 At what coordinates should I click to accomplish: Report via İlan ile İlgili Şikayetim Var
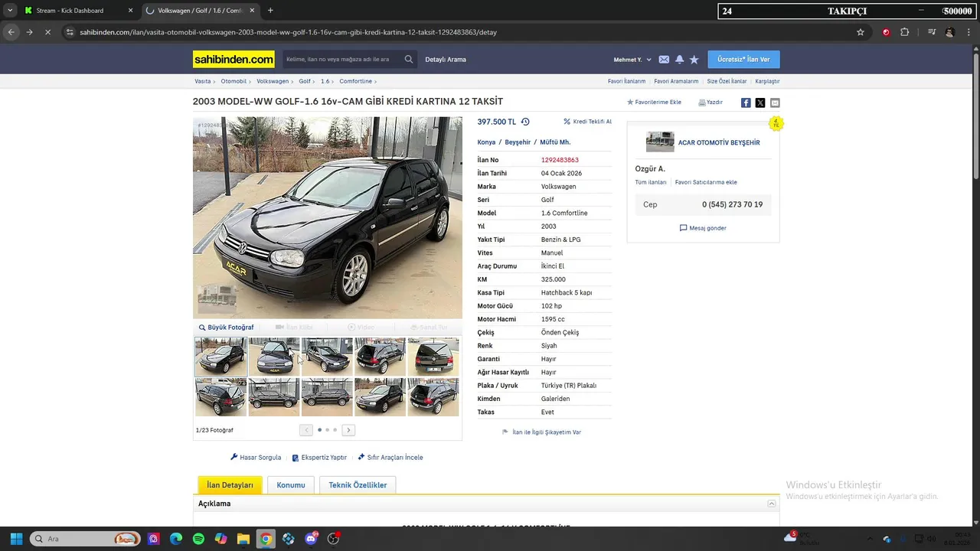click(542, 432)
